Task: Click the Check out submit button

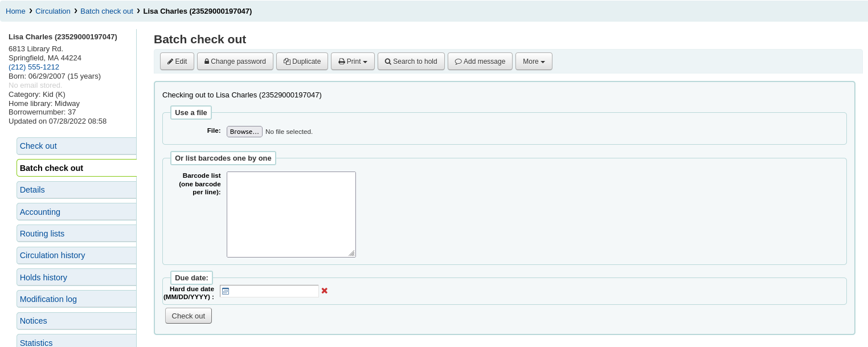Action: pos(189,316)
